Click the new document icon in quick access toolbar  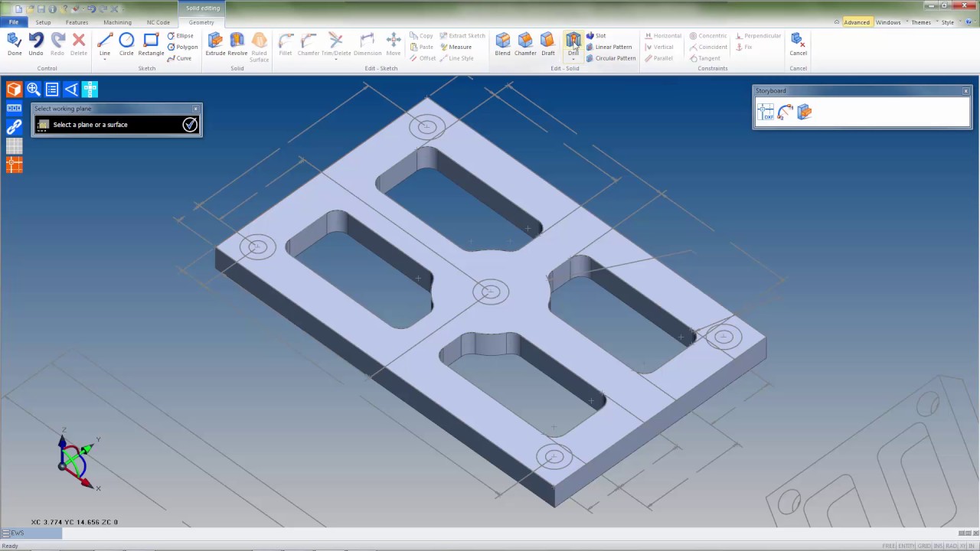pyautogui.click(x=19, y=8)
